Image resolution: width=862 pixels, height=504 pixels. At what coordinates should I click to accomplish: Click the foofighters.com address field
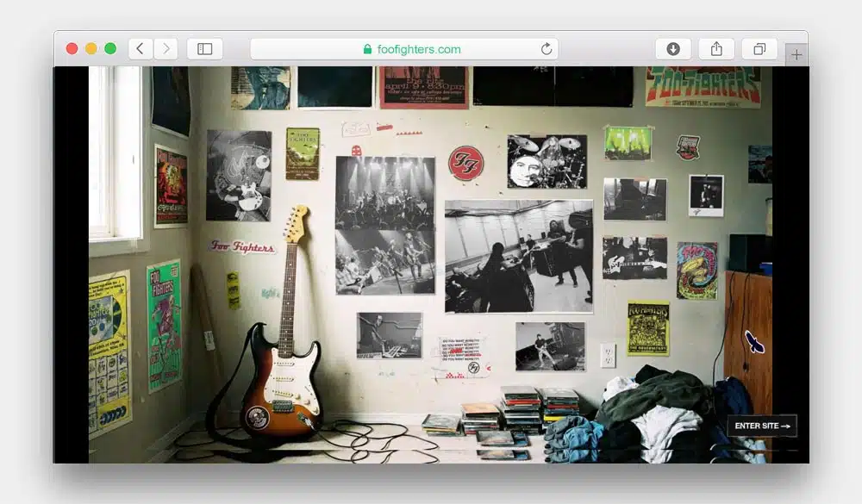coord(404,49)
